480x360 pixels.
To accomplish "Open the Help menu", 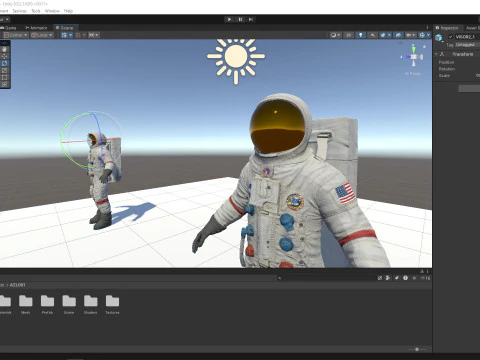I will (68, 11).
